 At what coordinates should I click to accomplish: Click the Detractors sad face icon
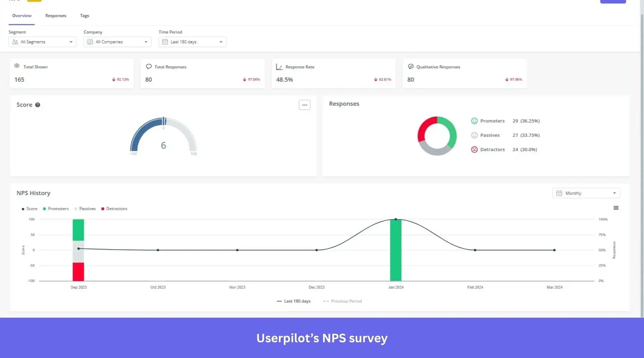click(x=474, y=149)
